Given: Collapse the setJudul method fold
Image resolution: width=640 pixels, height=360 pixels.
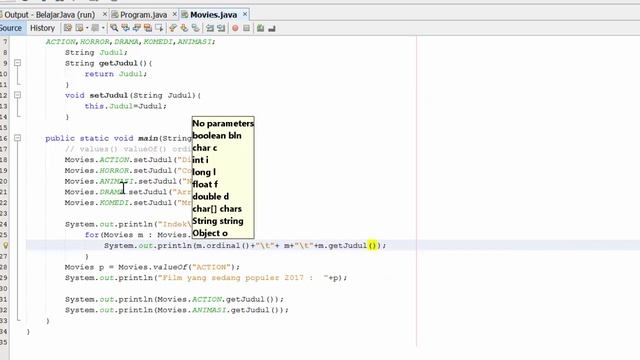Looking at the screenshot, I should pos(17,95).
